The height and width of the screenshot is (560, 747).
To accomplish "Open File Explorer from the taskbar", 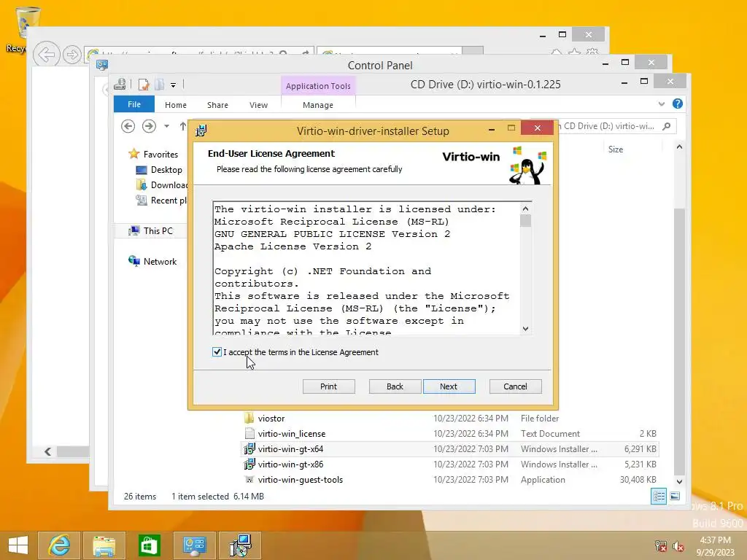I will point(104,545).
